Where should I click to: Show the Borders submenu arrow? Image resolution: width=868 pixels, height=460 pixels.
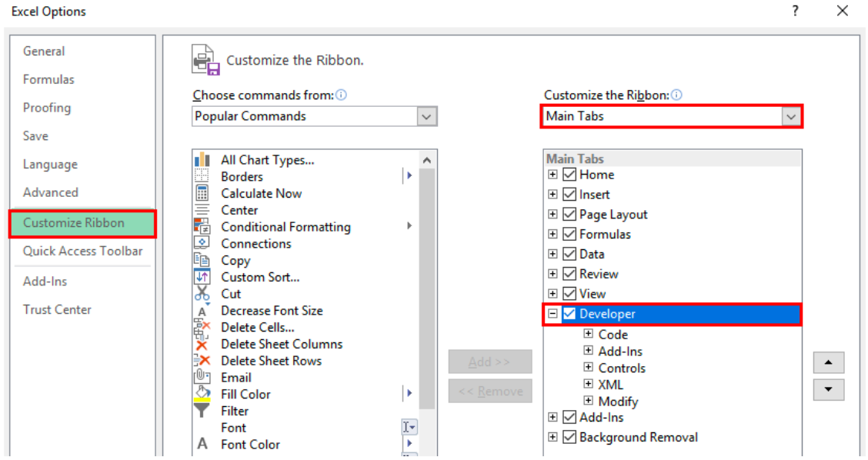click(409, 176)
